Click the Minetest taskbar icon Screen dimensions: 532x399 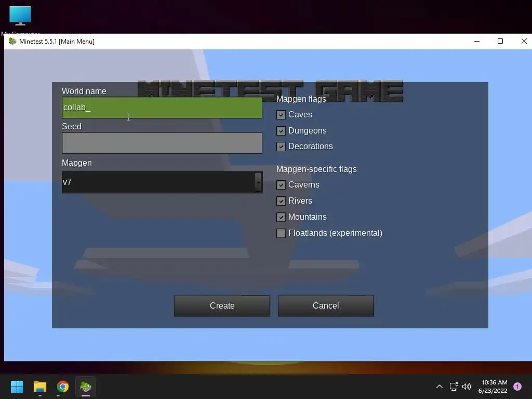(86, 387)
